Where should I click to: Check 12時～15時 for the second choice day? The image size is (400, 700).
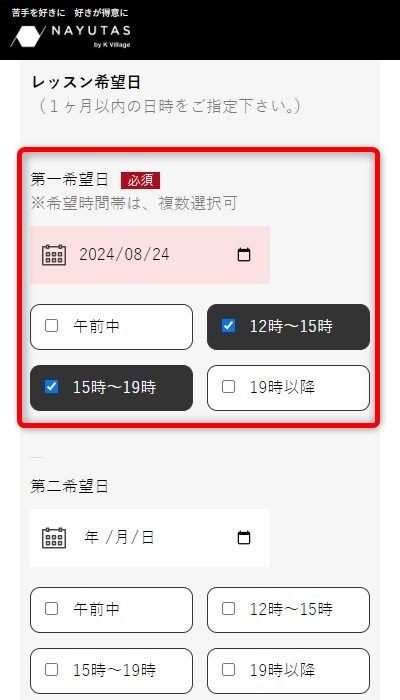coord(288,609)
